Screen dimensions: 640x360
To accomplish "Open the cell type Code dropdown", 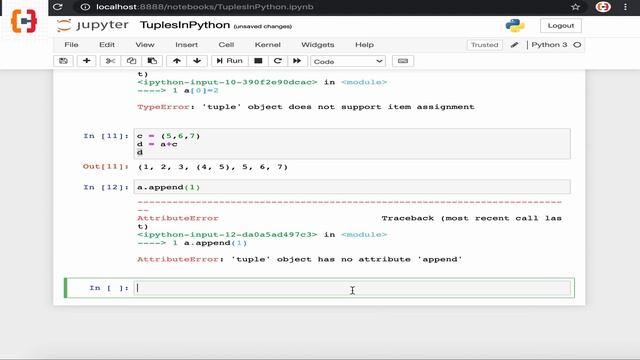I will pyautogui.click(x=348, y=61).
